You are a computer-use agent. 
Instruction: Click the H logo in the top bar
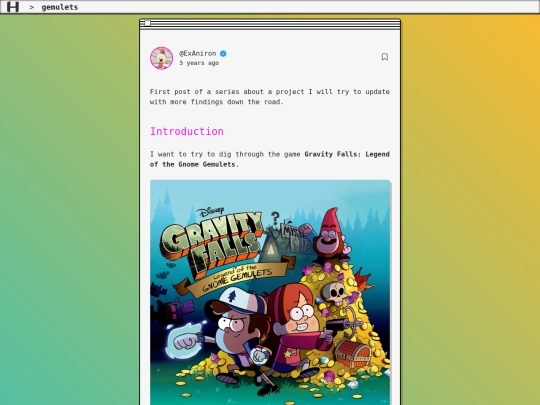tap(13, 7)
